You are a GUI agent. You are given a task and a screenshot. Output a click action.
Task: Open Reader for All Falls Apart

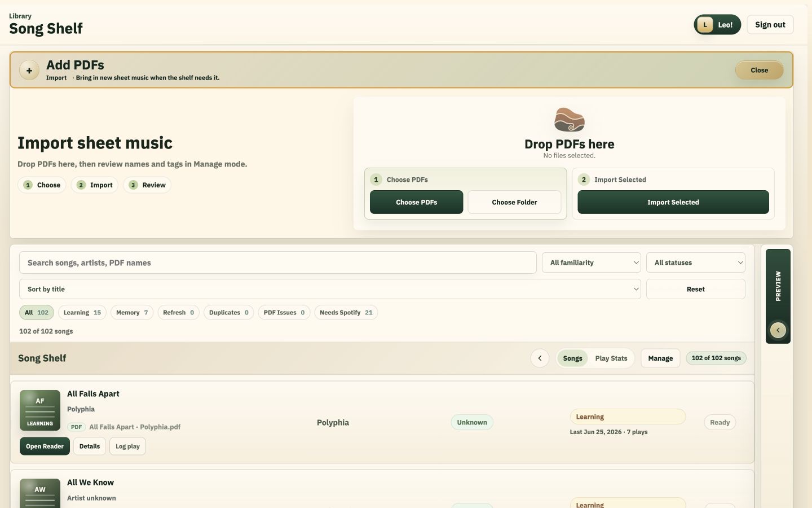pyautogui.click(x=45, y=446)
